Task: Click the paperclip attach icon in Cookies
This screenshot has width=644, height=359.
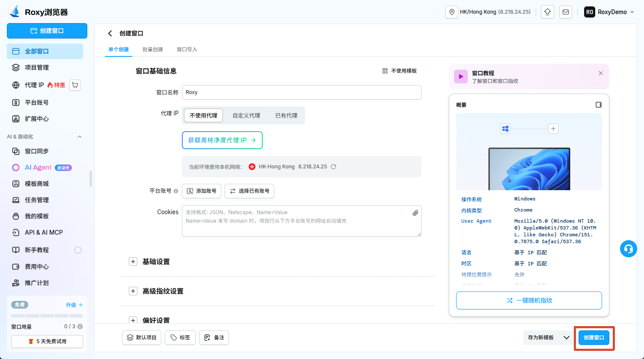Action: 415,213
